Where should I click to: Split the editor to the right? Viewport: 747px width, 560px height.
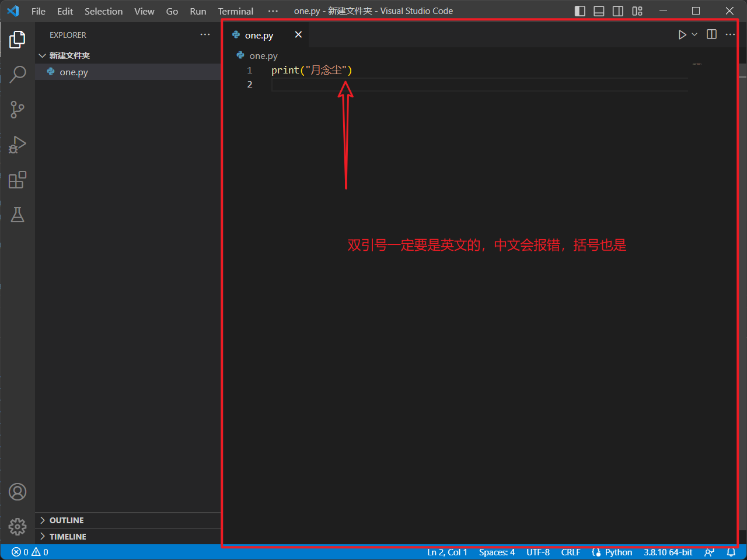point(711,34)
